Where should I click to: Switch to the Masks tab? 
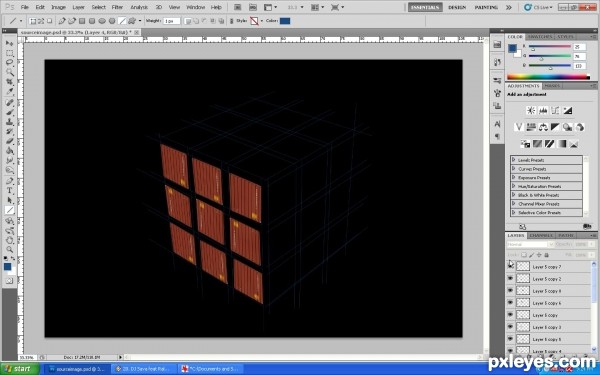pos(551,86)
